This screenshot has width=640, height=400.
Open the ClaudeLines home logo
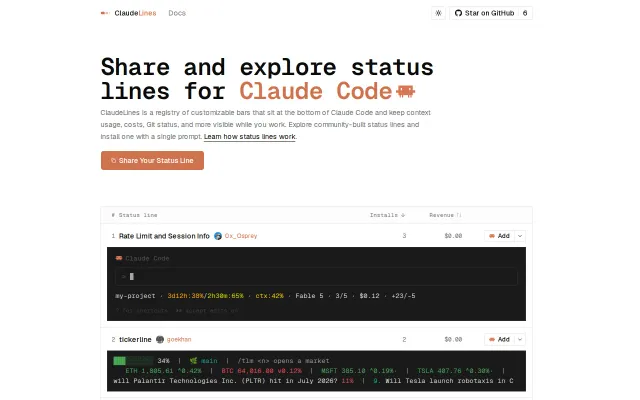(129, 13)
